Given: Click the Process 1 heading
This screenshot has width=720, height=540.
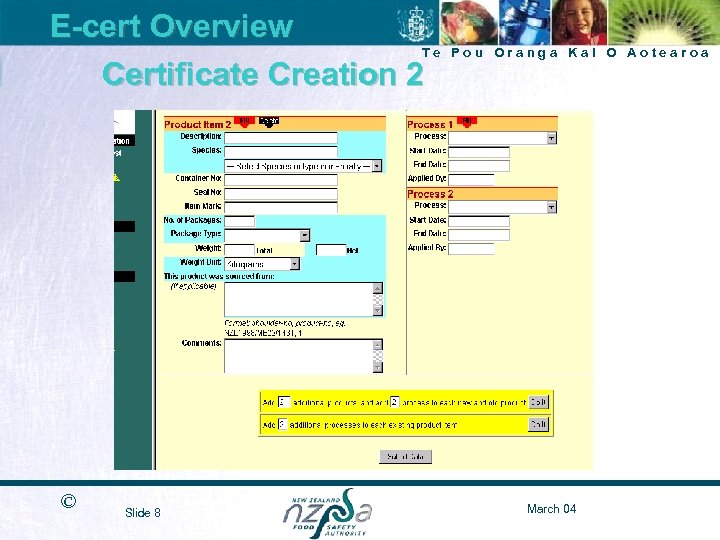Looking at the screenshot, I should coord(430,124).
